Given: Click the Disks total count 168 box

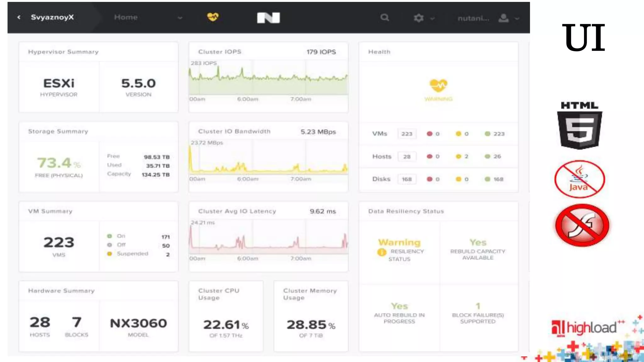Looking at the screenshot, I should pyautogui.click(x=407, y=179).
